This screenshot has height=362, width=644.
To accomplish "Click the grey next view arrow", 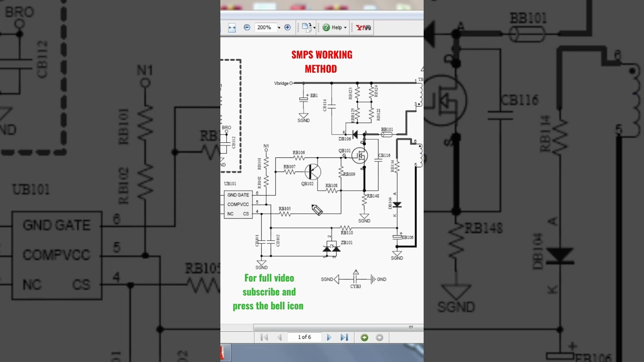I will point(380,337).
